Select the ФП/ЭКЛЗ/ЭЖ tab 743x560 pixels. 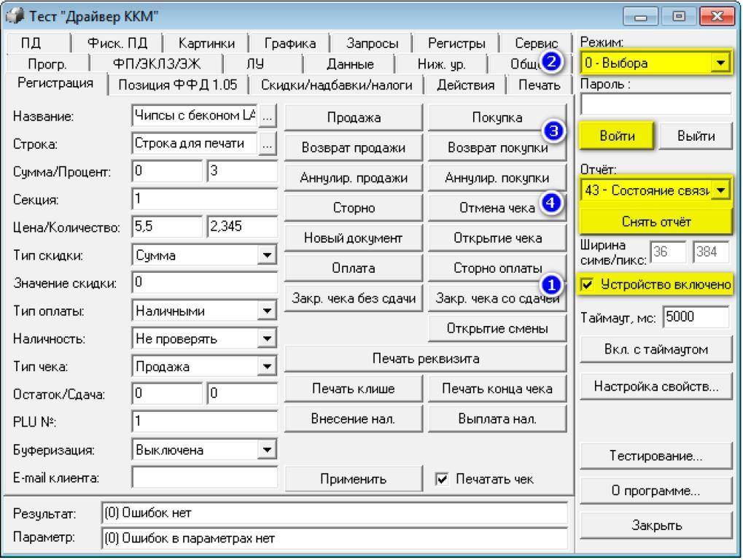coord(156,64)
